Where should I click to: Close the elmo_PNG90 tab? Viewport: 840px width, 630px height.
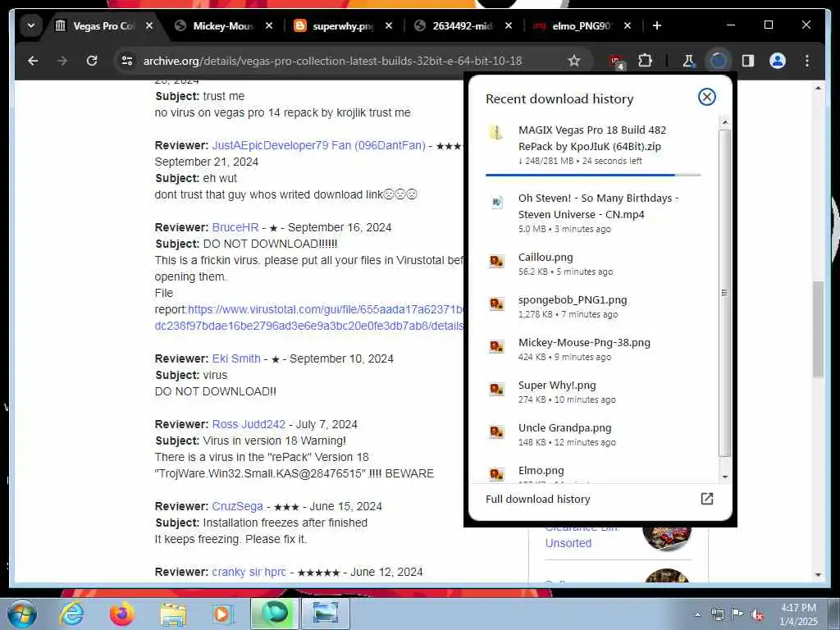point(628,25)
